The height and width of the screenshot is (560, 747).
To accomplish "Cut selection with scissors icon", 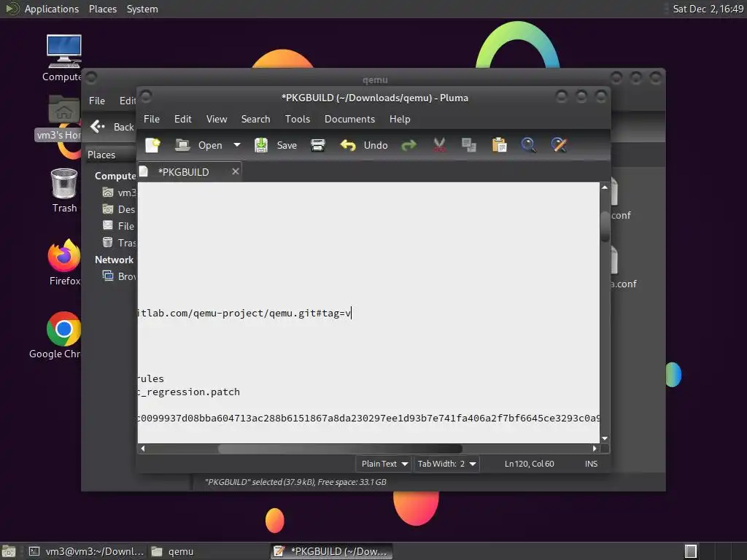I will [438, 145].
